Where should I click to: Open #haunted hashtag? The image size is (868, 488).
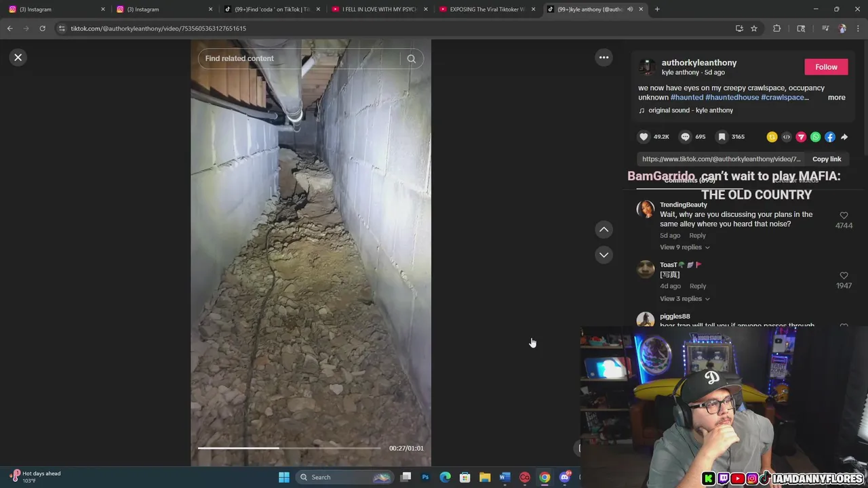point(687,98)
